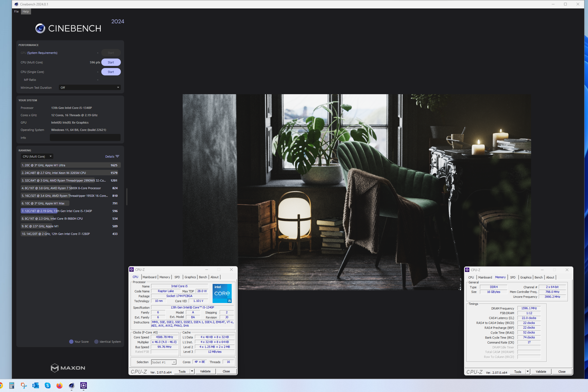Select ranking row Core i9-9880H
The height and width of the screenshot is (392, 588).
coord(71,219)
